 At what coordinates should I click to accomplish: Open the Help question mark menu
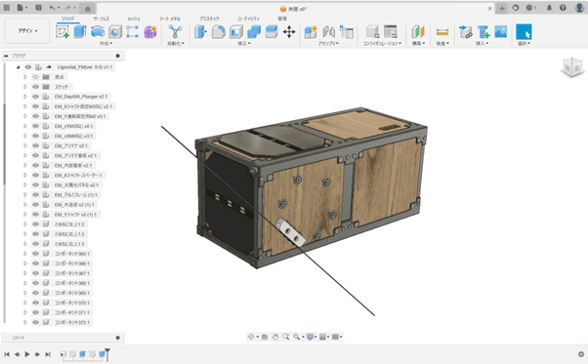[563, 8]
